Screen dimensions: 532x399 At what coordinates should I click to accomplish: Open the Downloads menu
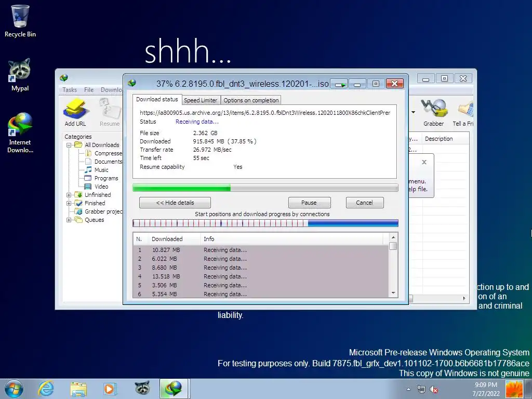click(111, 89)
